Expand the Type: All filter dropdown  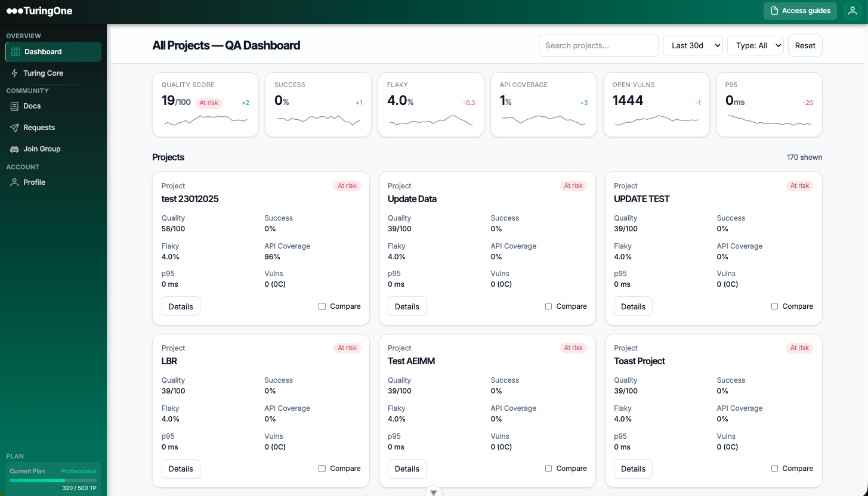point(755,46)
